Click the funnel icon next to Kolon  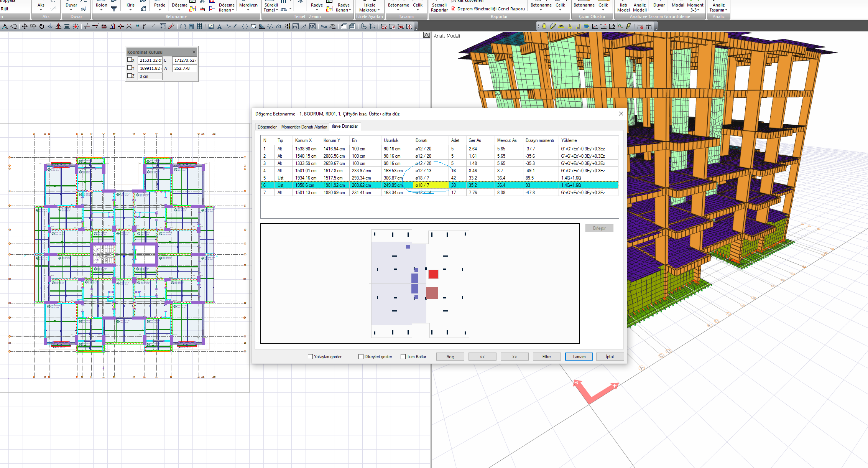pos(114,8)
